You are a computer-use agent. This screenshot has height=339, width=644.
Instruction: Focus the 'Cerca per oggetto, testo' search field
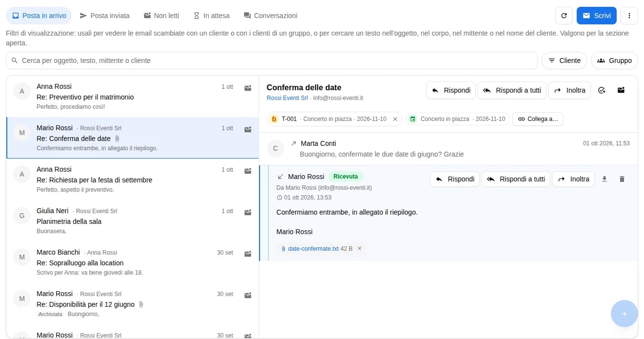coord(272,60)
